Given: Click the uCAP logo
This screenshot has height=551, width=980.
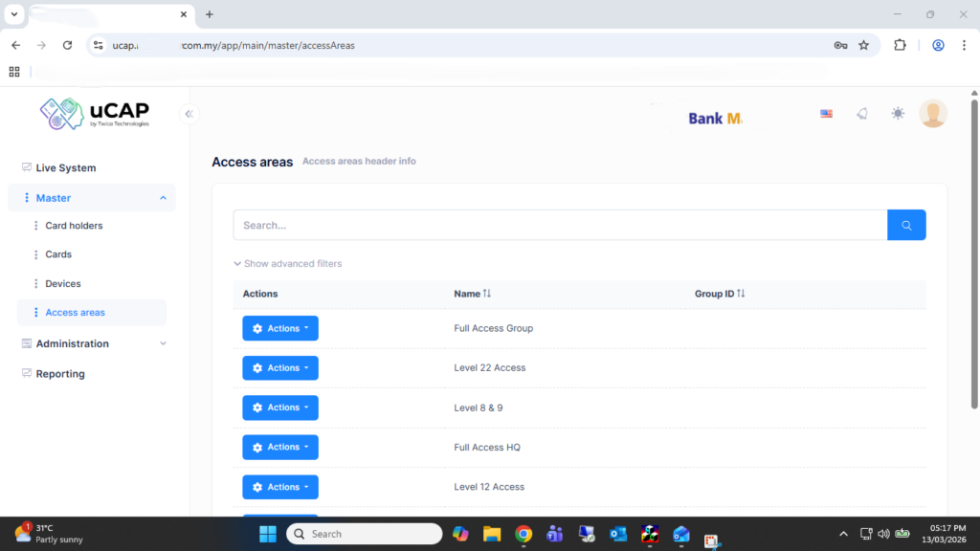Looking at the screenshot, I should pyautogui.click(x=95, y=113).
